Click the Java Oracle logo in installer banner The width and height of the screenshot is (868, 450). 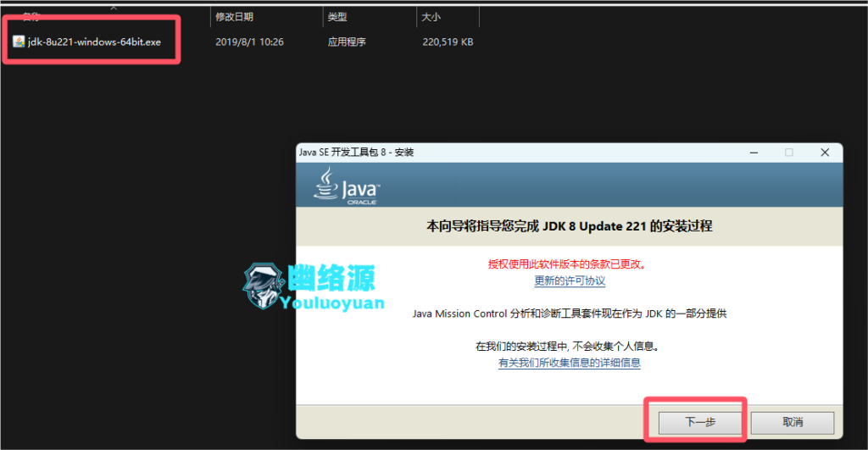point(347,186)
